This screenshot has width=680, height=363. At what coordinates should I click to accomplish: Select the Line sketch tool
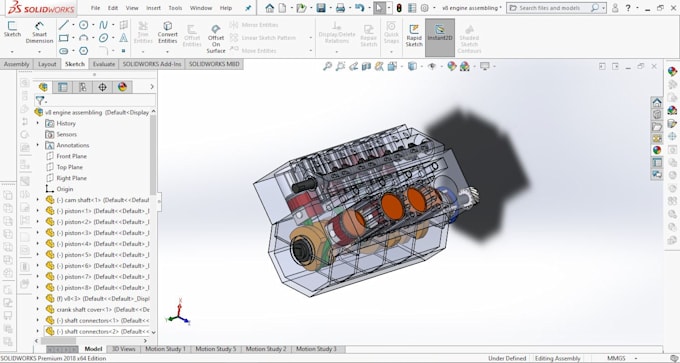click(x=64, y=25)
